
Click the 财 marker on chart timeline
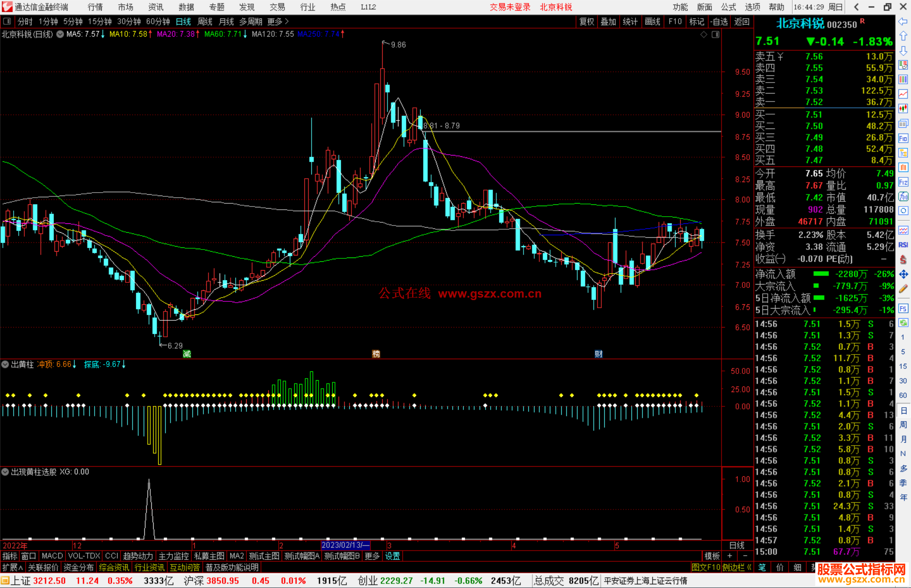point(598,354)
